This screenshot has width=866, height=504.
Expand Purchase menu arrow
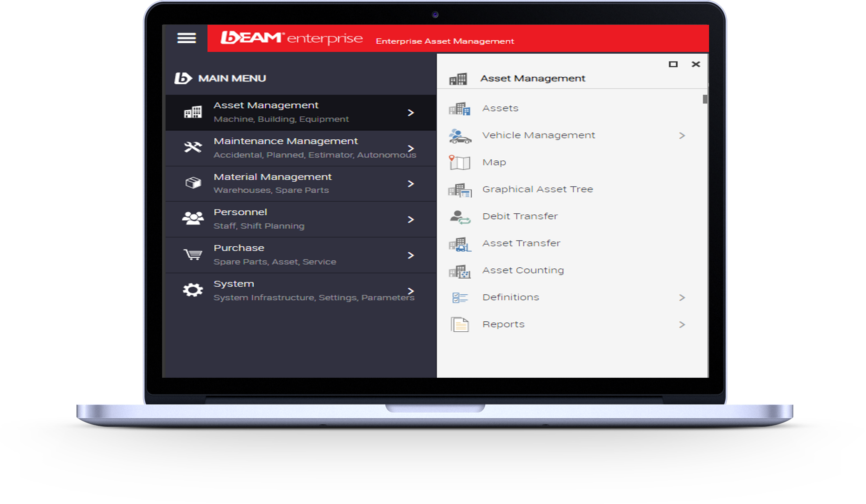tap(411, 255)
